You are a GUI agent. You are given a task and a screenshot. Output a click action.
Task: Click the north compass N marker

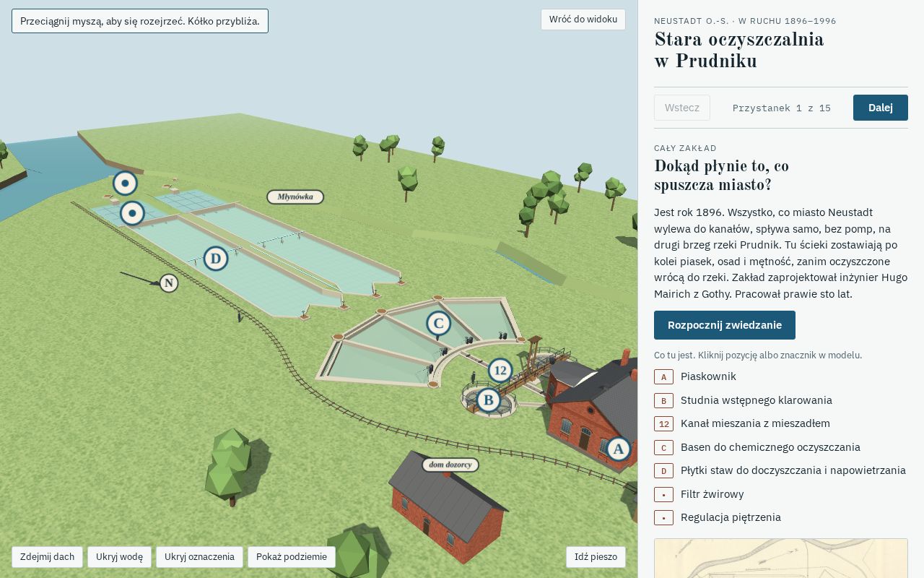click(x=169, y=283)
